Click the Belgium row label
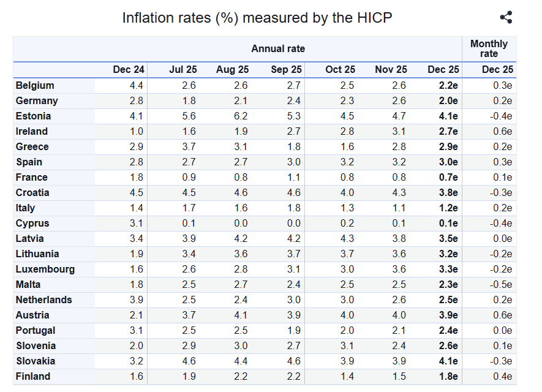Screen dimensions: 542x392 [x=35, y=86]
